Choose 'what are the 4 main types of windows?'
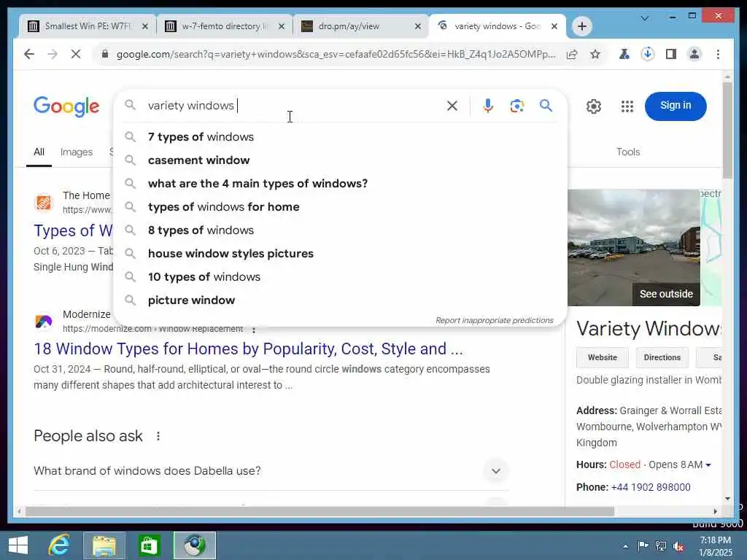This screenshot has width=747, height=560. click(340, 184)
